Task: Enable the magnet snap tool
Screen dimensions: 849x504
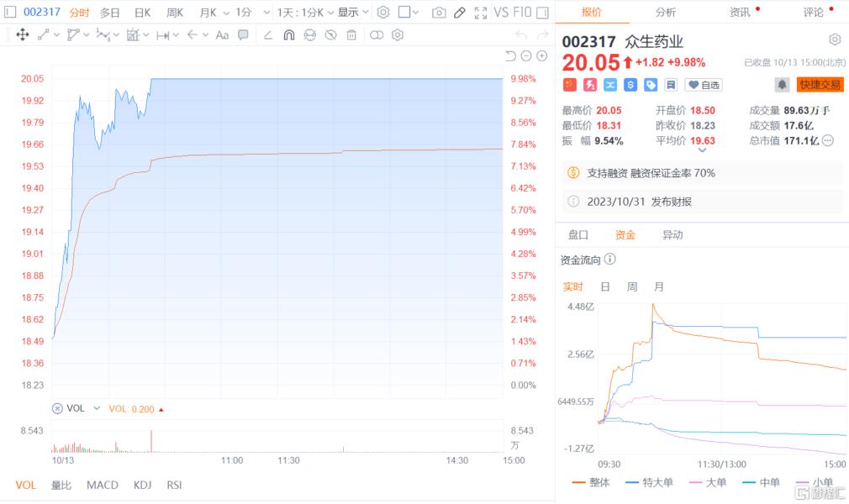Action: point(289,35)
